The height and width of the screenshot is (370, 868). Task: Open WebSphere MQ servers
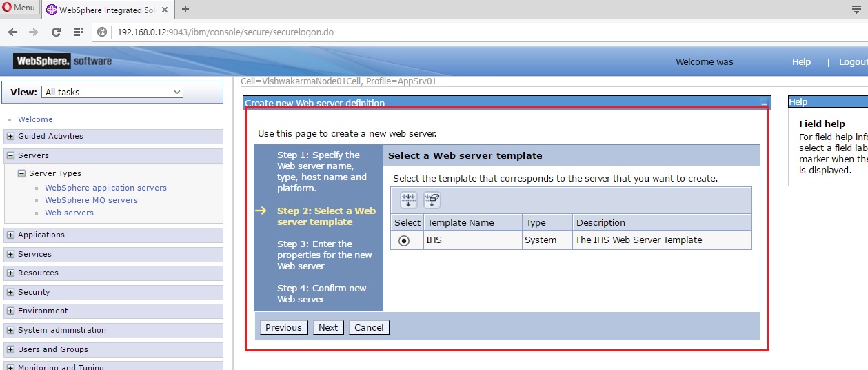(x=91, y=200)
